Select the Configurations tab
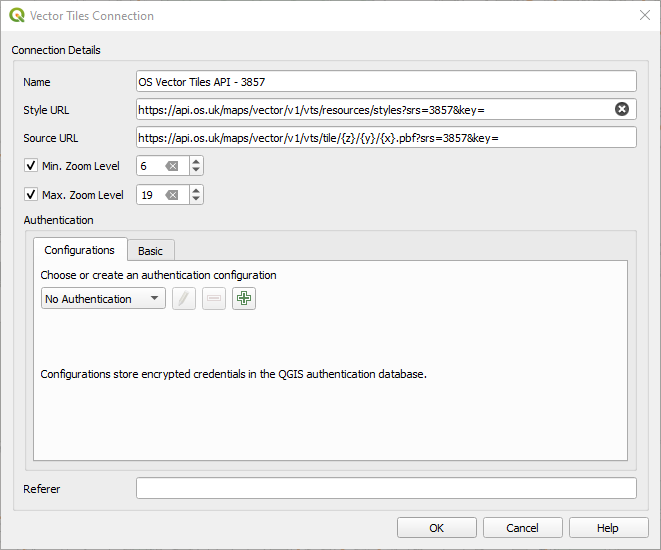 click(80, 250)
